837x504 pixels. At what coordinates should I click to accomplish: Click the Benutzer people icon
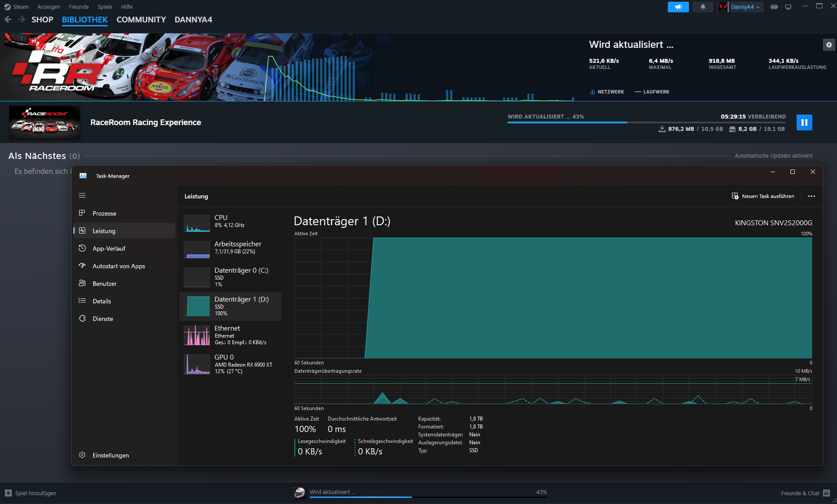point(82,283)
